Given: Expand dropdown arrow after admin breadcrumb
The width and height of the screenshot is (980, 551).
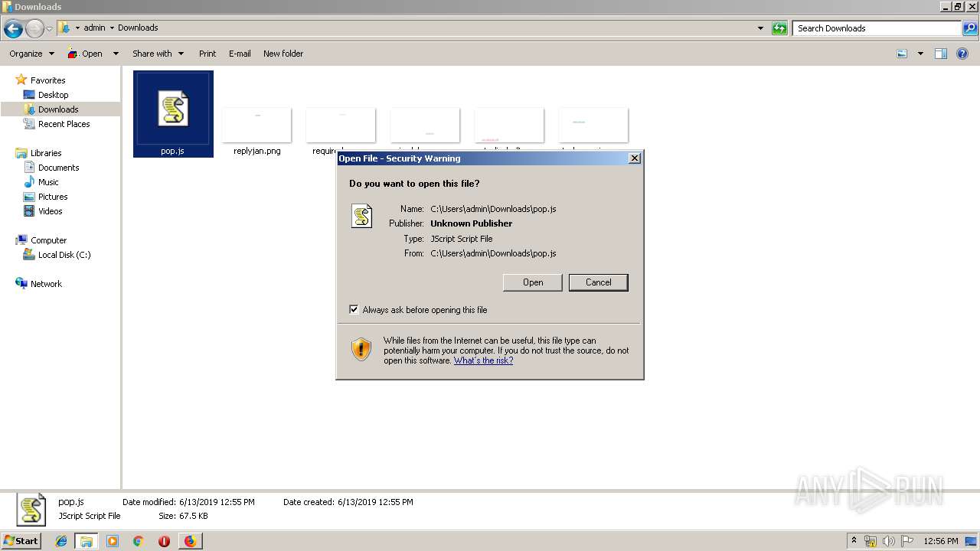Looking at the screenshot, I should (x=112, y=28).
